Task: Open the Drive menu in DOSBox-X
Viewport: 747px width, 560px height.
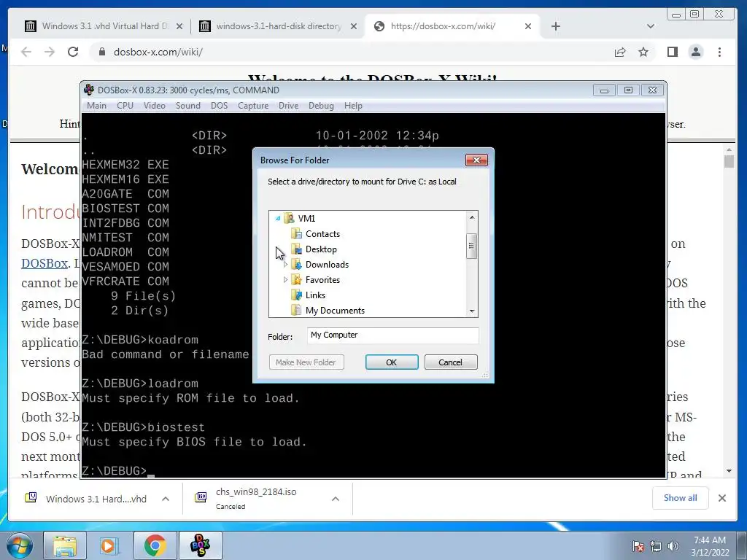Action: pos(288,106)
